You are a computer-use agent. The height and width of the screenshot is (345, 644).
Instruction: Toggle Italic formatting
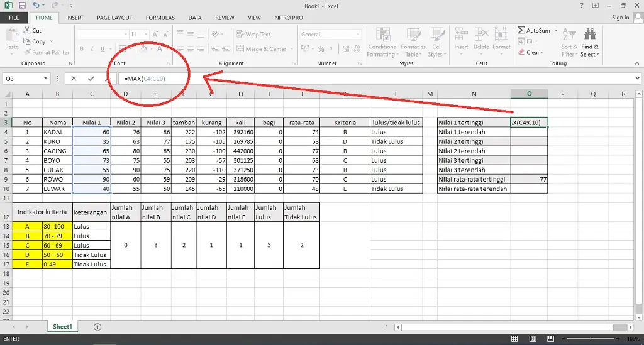tap(92, 48)
